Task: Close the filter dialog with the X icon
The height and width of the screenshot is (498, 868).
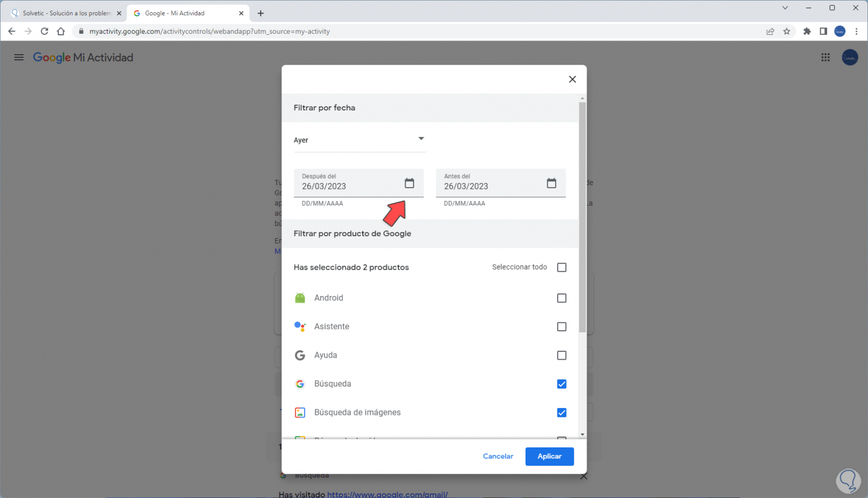Action: [x=572, y=79]
